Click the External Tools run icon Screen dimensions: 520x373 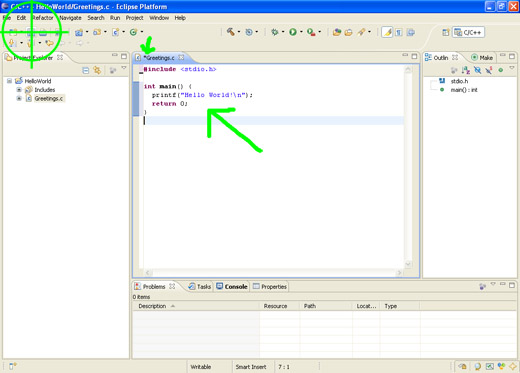click(x=311, y=32)
